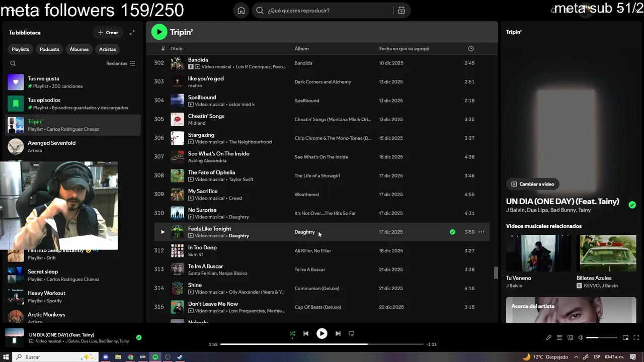
Task: Click 'Cambiar a video' button
Action: pyautogui.click(x=533, y=184)
